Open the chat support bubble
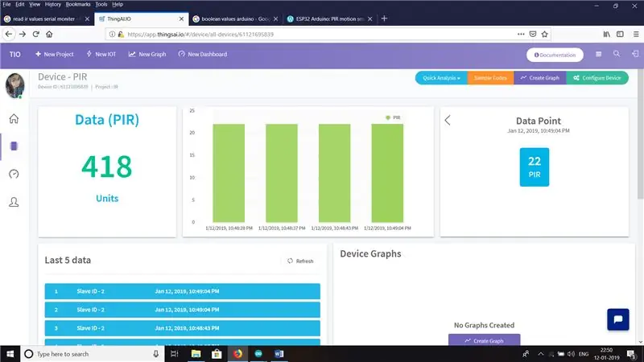Screen dimensions: 644x362 618,319
